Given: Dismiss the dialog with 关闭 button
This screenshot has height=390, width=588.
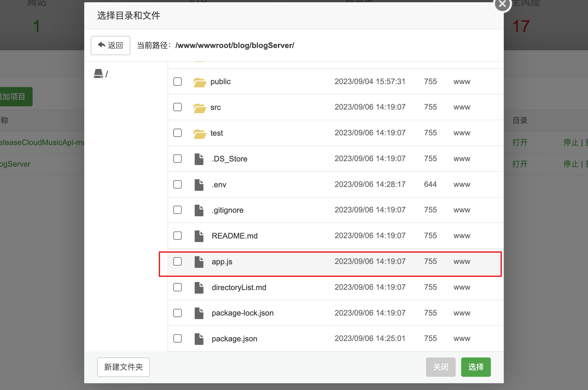Looking at the screenshot, I should pyautogui.click(x=441, y=367).
